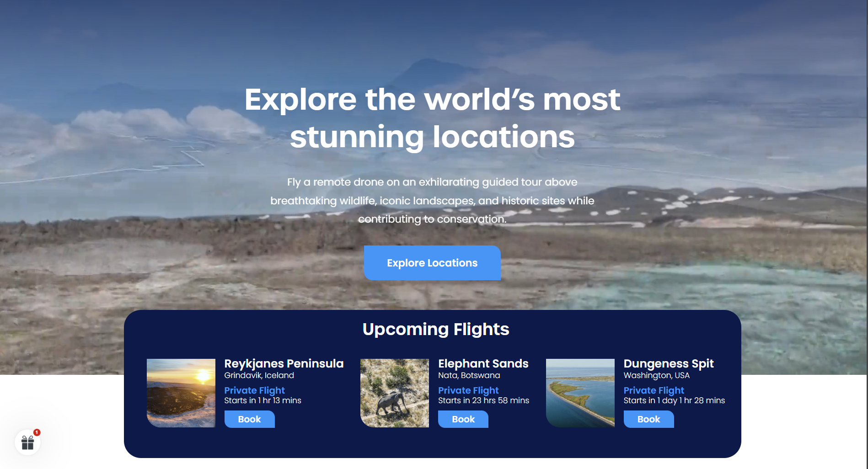Open the Dungeness Spit aerial thumbnail
The width and height of the screenshot is (868, 469).
coord(580,393)
